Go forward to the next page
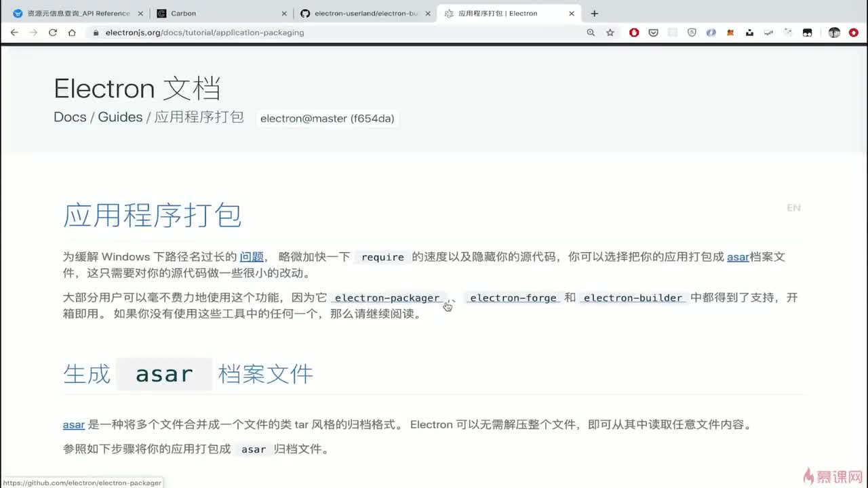The width and height of the screenshot is (868, 488). pos(33,33)
